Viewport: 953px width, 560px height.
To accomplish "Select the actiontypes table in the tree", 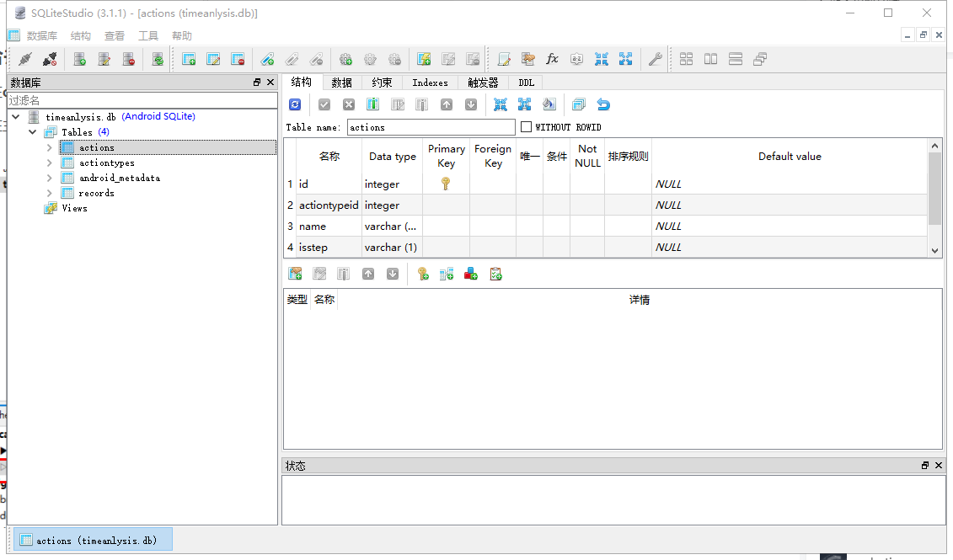I will (x=106, y=163).
